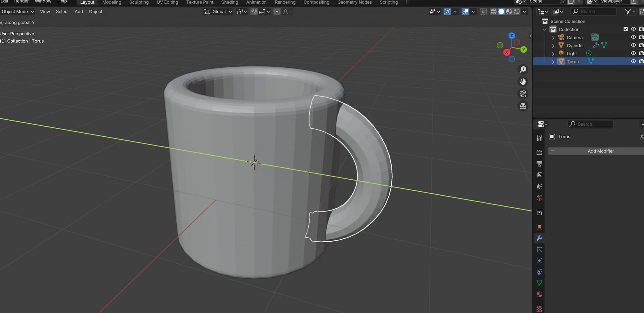Uncheck the Collection exclude checkbox
644x313 pixels.
tap(626, 29)
